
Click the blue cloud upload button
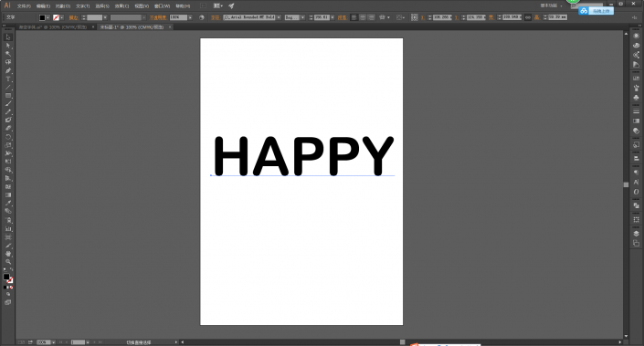click(596, 11)
